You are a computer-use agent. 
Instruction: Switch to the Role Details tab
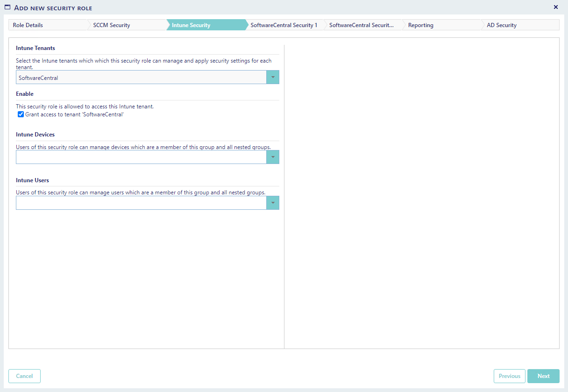tap(28, 25)
